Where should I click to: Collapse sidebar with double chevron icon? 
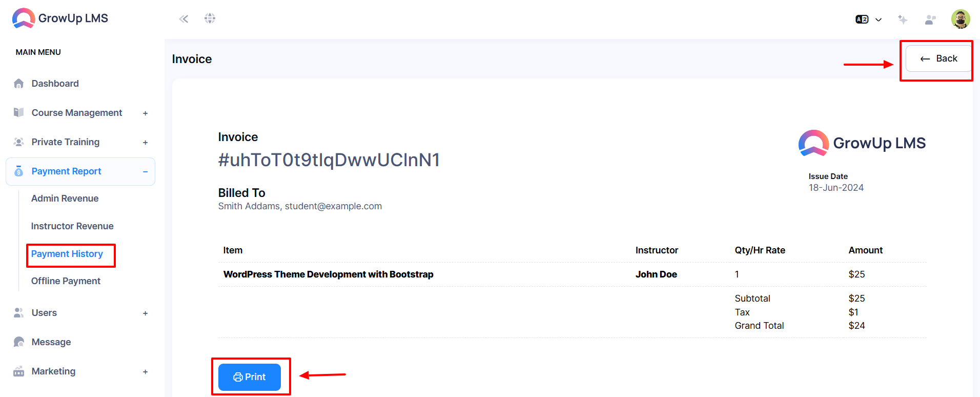[x=183, y=19]
